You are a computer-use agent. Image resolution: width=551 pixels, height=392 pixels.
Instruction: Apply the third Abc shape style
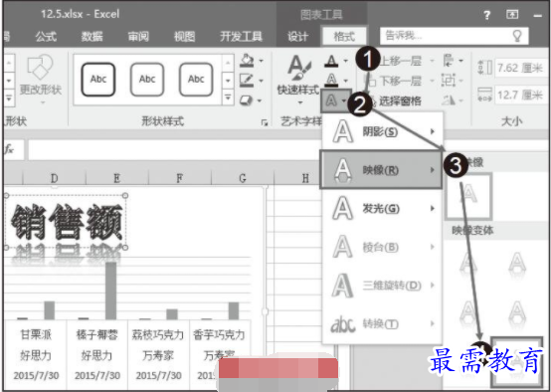(x=196, y=80)
